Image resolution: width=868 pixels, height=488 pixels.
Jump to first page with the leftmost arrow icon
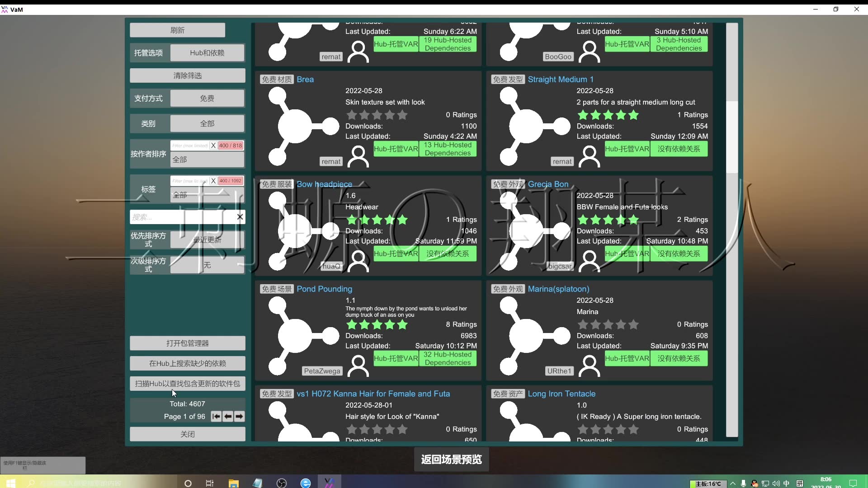coord(217,416)
